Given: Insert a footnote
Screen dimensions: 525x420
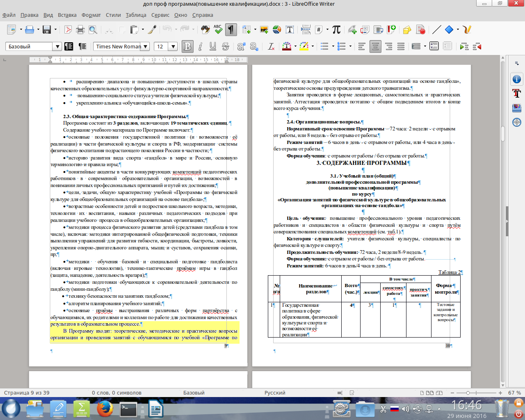Looking at the screenshot, I should 365,30.
